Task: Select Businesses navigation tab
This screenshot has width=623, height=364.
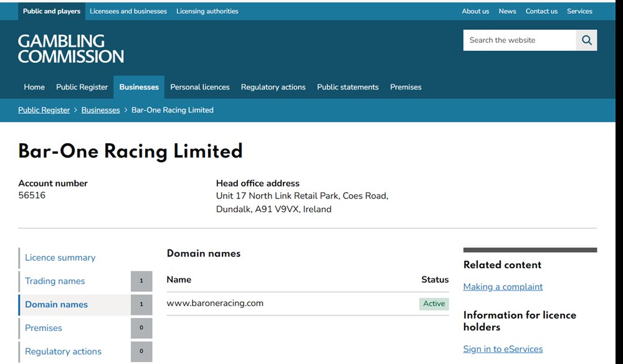Action: pos(139,87)
